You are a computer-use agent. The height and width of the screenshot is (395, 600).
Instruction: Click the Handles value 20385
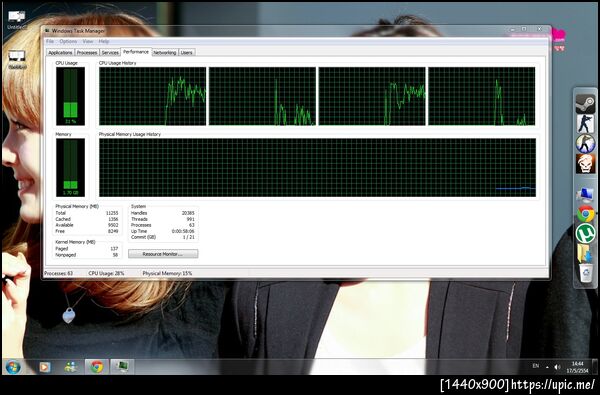coord(188,213)
